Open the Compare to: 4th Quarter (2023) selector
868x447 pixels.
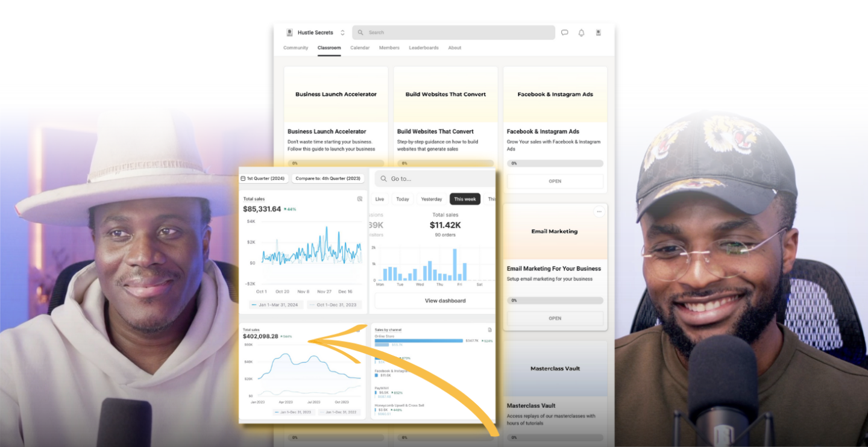[328, 178]
